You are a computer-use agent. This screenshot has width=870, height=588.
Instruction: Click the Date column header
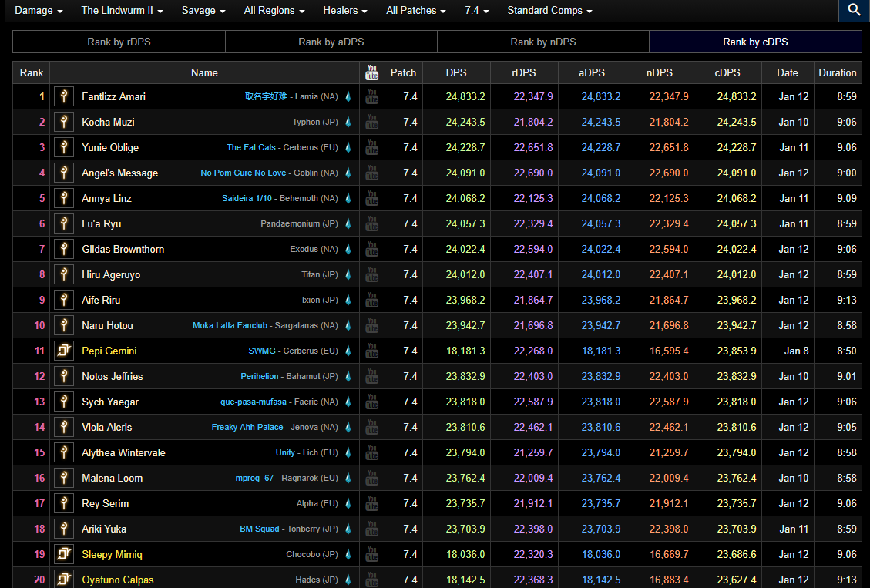pyautogui.click(x=788, y=72)
